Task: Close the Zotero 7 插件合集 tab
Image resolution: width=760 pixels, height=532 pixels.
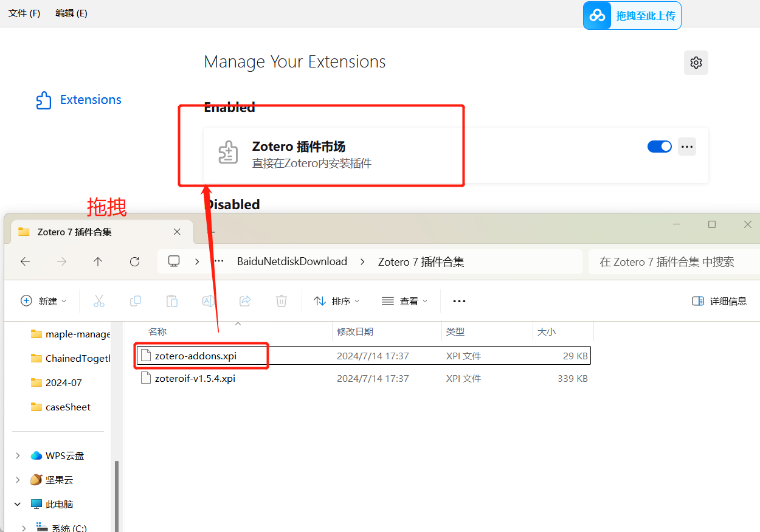Action: click(177, 232)
